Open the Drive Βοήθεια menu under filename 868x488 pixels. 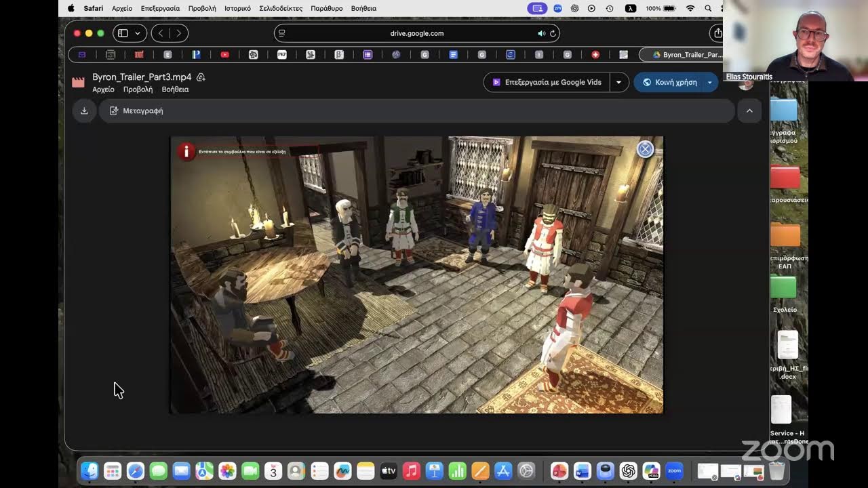[175, 89]
